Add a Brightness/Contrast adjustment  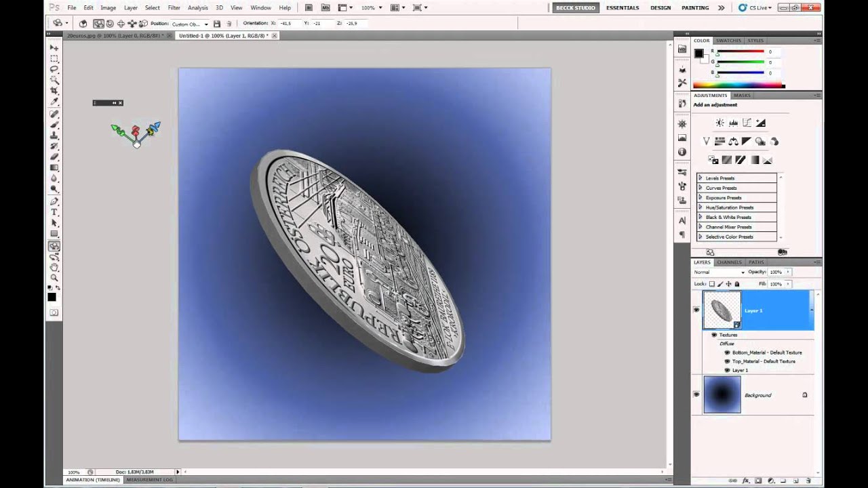[x=719, y=123]
